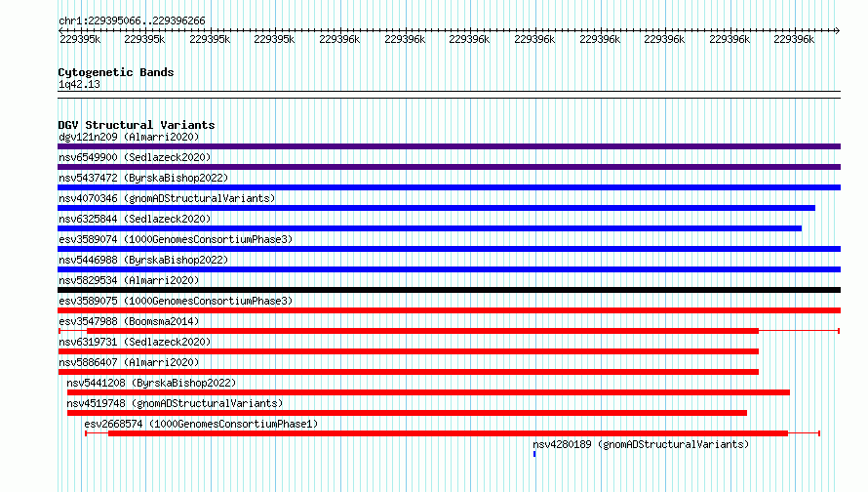The height and width of the screenshot is (492, 868).
Task: Click the red bar for nsv6319731
Action: coord(408,351)
